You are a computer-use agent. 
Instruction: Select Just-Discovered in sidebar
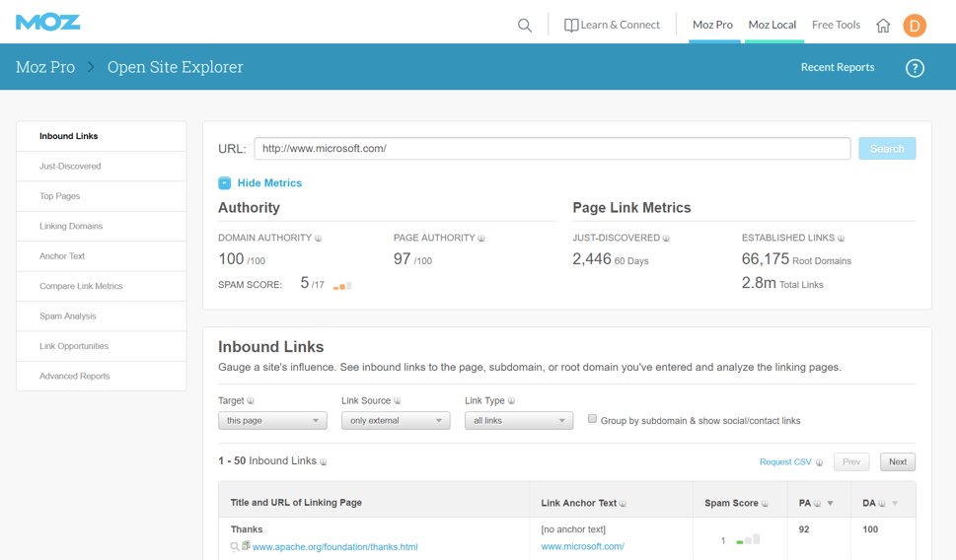click(x=102, y=166)
